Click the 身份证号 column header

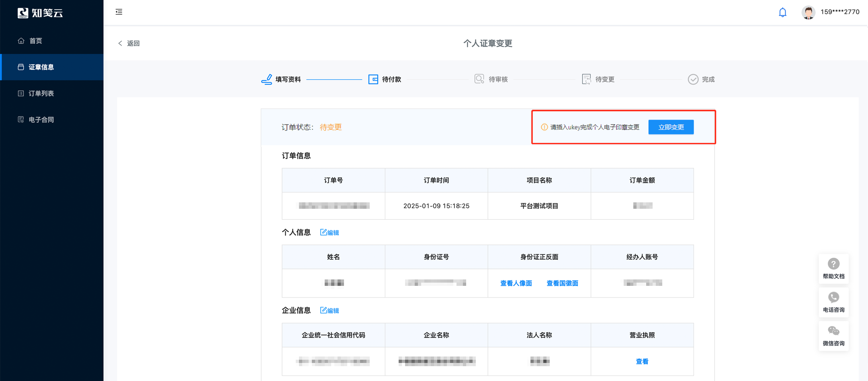436,257
